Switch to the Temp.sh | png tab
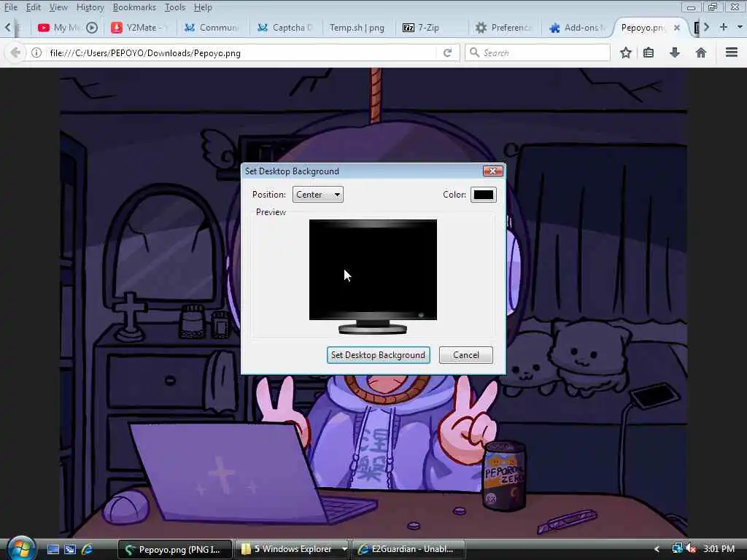 coord(357,28)
